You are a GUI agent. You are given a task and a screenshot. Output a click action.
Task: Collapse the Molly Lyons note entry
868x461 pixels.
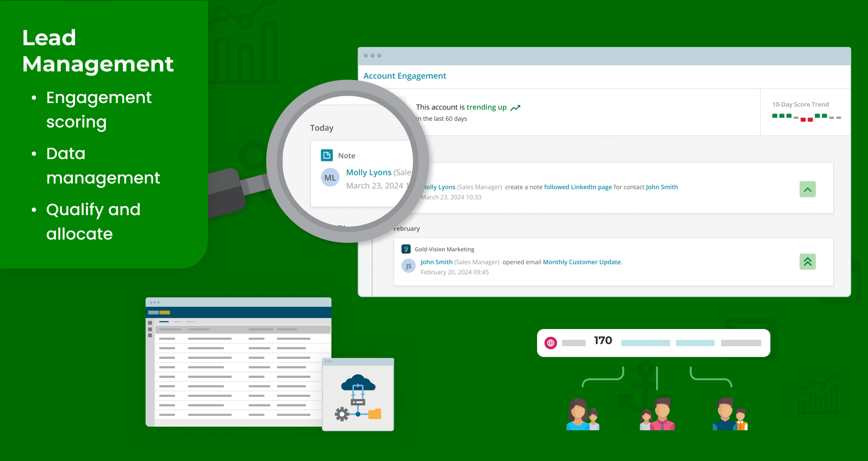[x=808, y=189]
